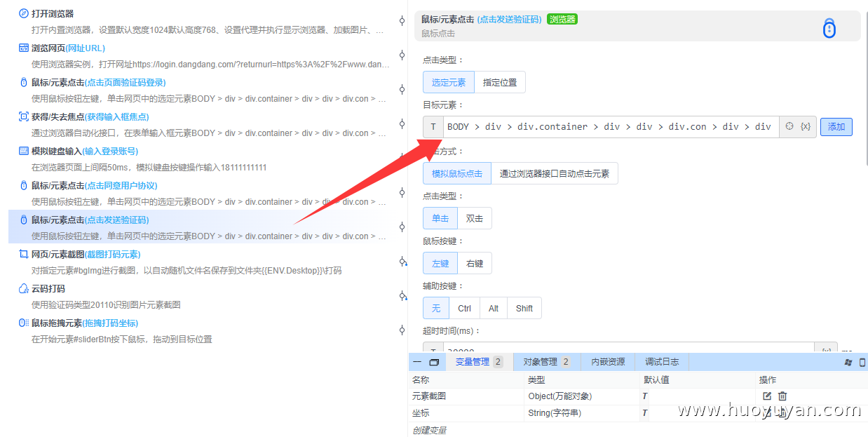Click the 云码打码 step cloud icon
Viewport: 868px width, 437px height.
24,288
